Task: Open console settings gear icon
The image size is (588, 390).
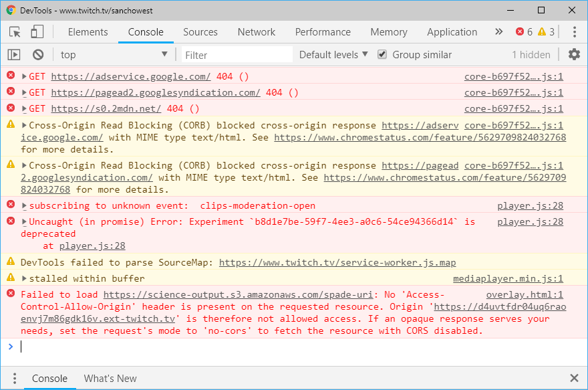Action: tap(574, 55)
